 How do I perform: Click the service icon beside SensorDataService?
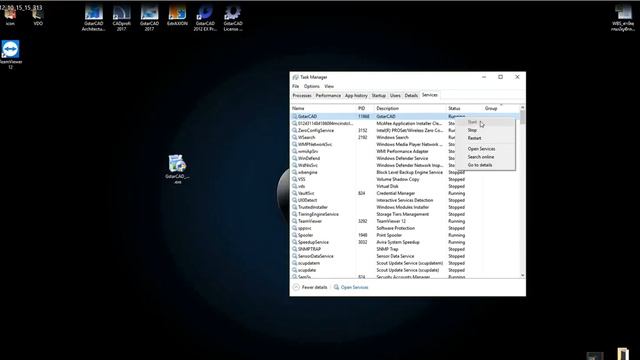[294, 256]
